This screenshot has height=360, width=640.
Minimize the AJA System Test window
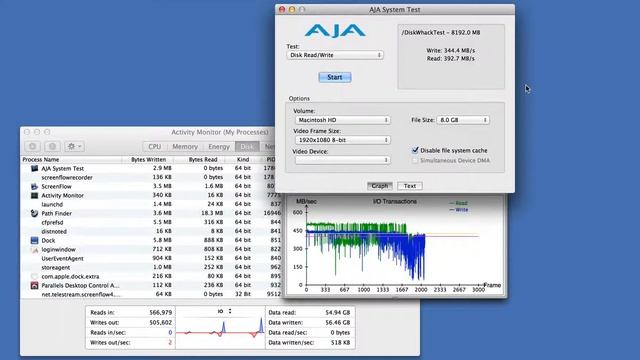pos(292,9)
